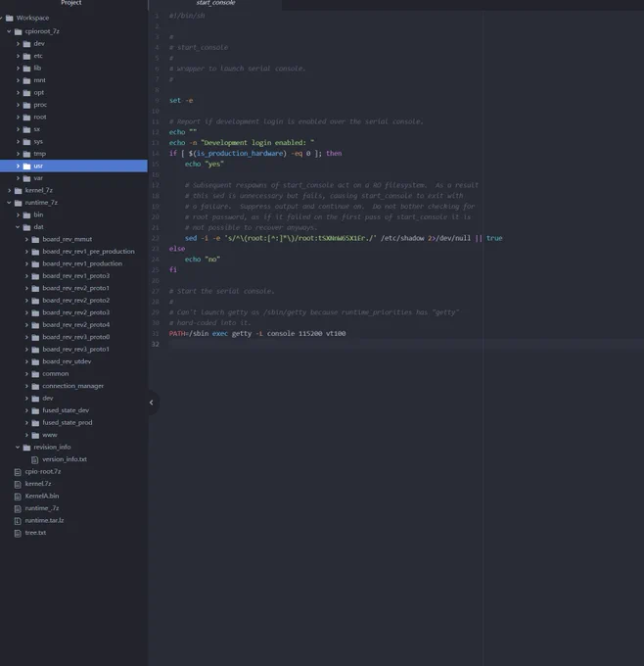The height and width of the screenshot is (666, 644).
Task: Click the opt folder icon
Action: pyautogui.click(x=26, y=93)
